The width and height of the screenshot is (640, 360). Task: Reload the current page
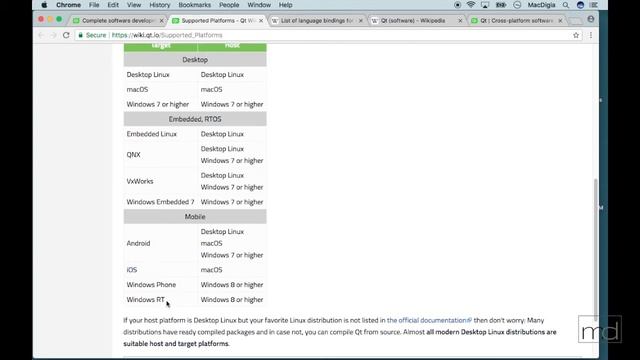coord(66,36)
